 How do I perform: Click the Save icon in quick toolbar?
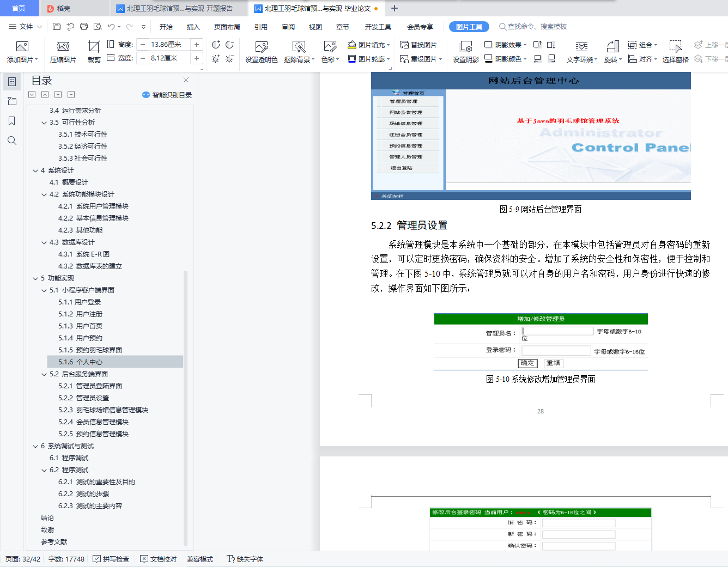57,26
